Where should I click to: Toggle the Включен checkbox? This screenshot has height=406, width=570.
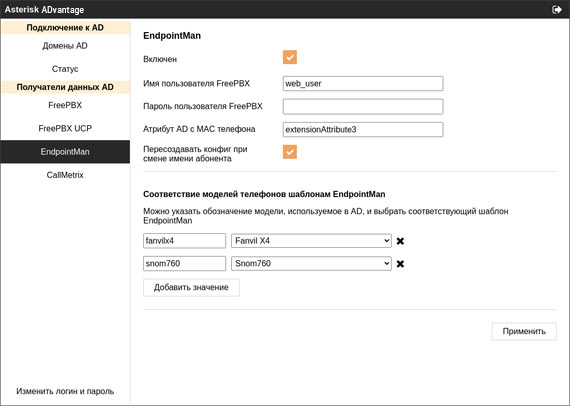pos(290,57)
